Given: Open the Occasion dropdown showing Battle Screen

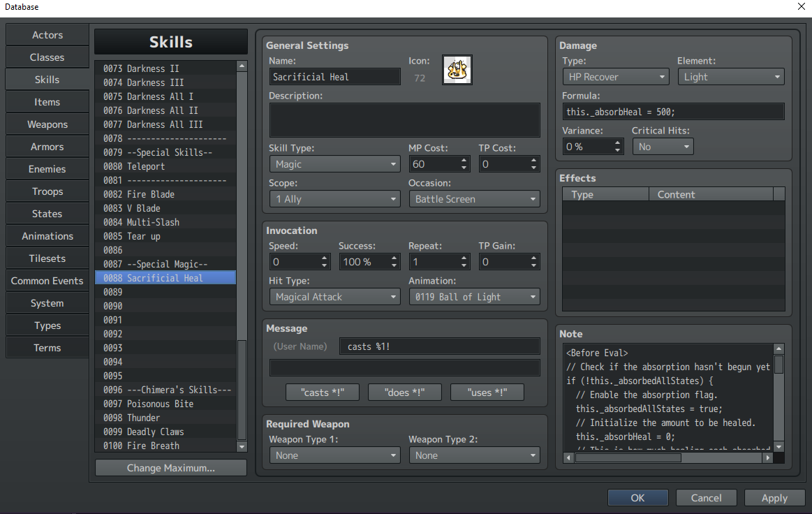Looking at the screenshot, I should (474, 199).
